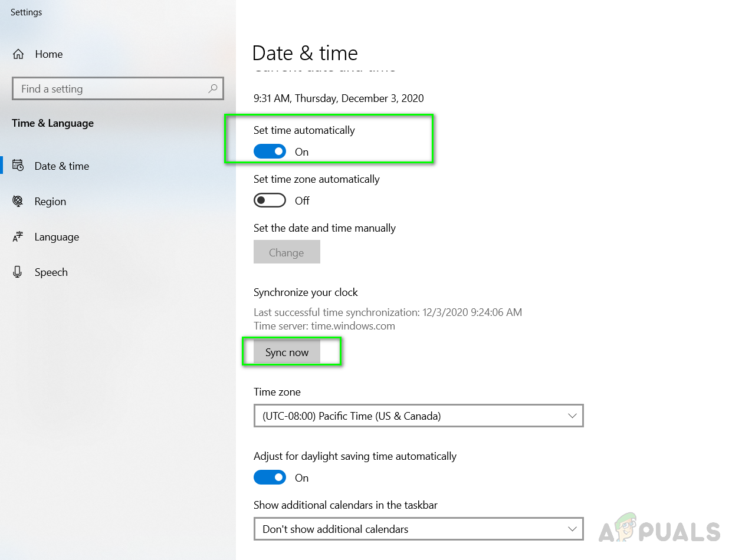
Task: Click the search magnifier icon
Action: (x=213, y=89)
